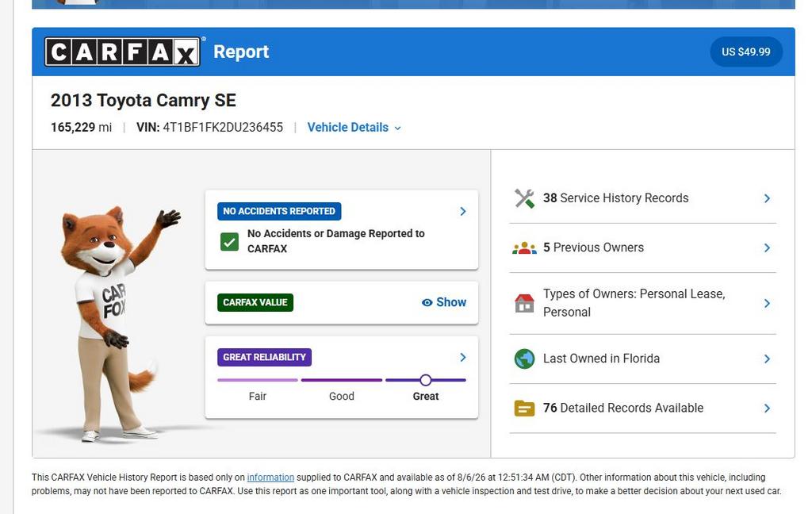Click the '2013 Toyota Camry SE' title
The height and width of the screenshot is (514, 812).
(144, 100)
